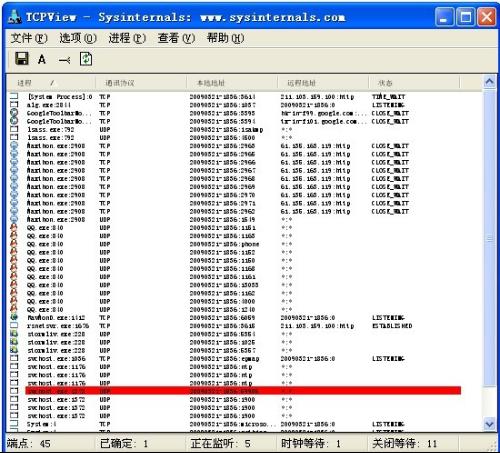The width and height of the screenshot is (500, 453).
Task: Click TIME_WAIT state cell
Action: click(389, 97)
